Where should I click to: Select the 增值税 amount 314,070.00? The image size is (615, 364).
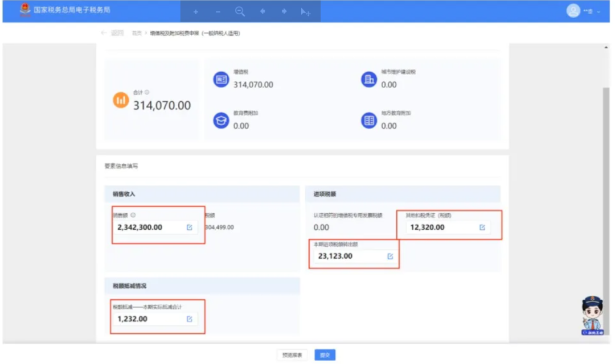[253, 85]
